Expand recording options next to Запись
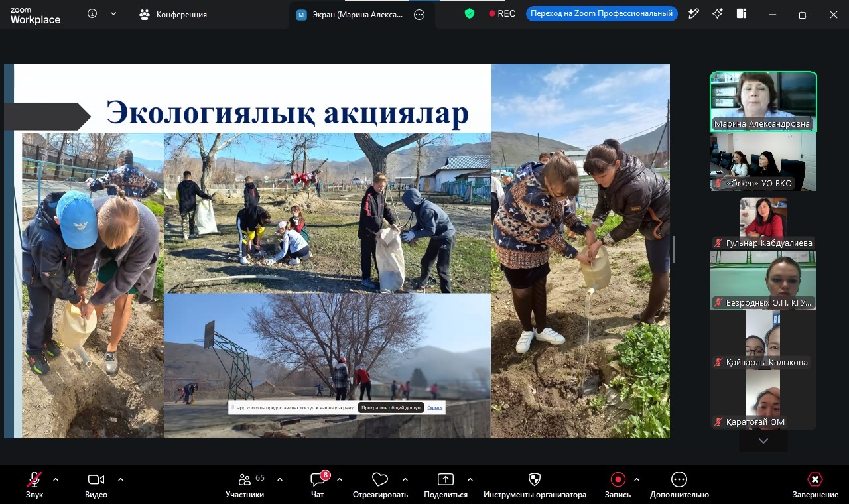849x504 pixels. coord(637,479)
